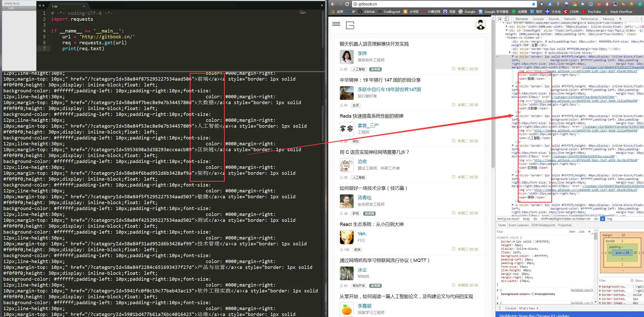Click the bookmark star in address bar

pos(534,4)
